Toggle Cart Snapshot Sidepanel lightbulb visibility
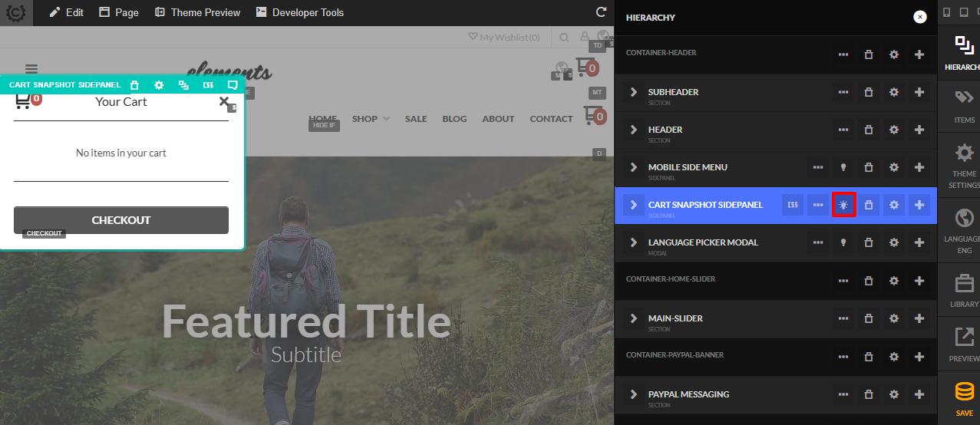This screenshot has width=980, height=425. [x=843, y=205]
